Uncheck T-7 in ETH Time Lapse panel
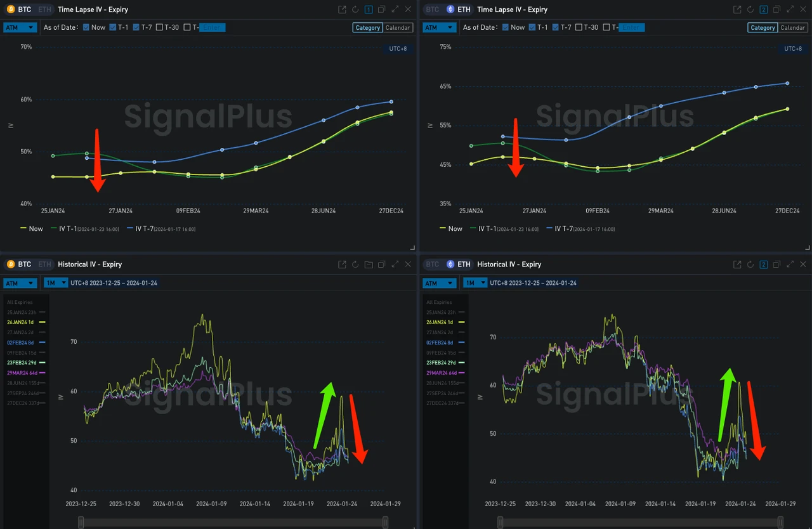 [x=556, y=27]
